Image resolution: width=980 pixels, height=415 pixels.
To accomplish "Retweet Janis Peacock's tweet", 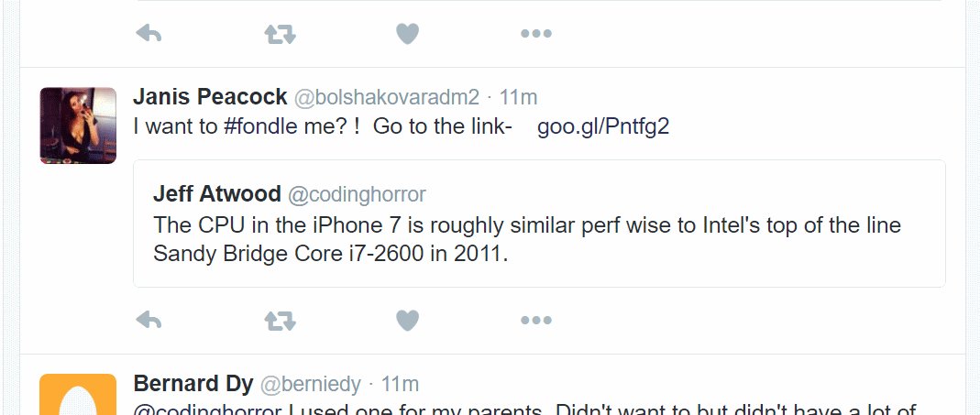I will (280, 320).
